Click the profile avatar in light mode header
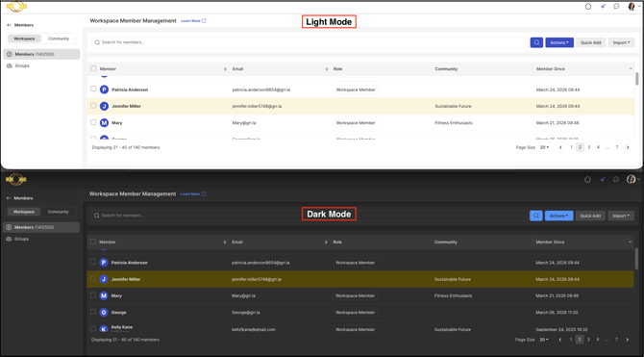This screenshot has height=357, width=644. [632, 7]
